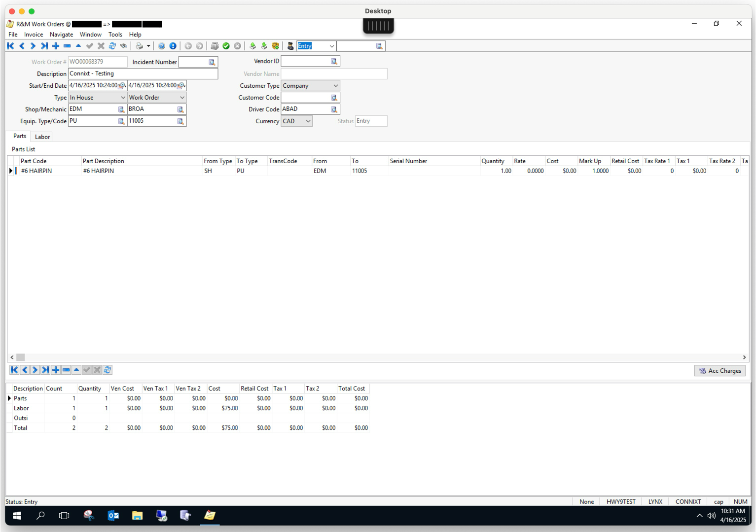Navigate to the last record
Viewport: 756px width, 532px height.
44,46
